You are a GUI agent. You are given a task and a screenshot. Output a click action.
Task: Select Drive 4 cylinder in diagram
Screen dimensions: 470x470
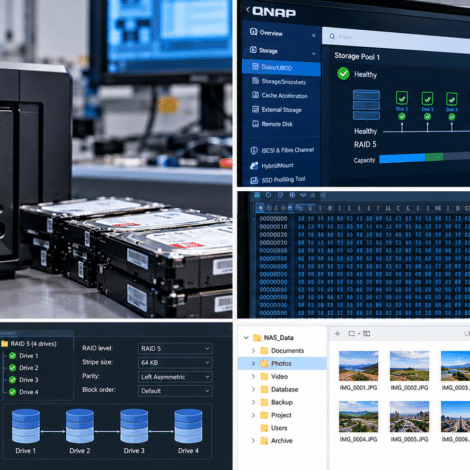tap(188, 426)
